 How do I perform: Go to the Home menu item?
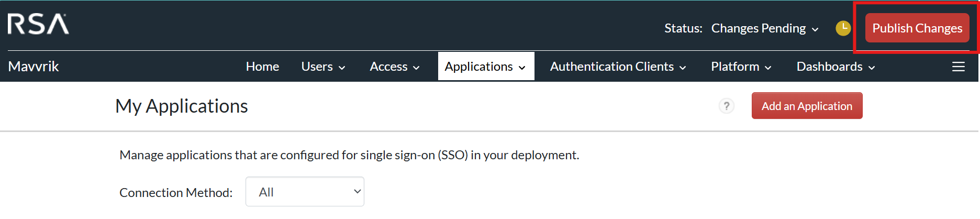pyautogui.click(x=262, y=67)
